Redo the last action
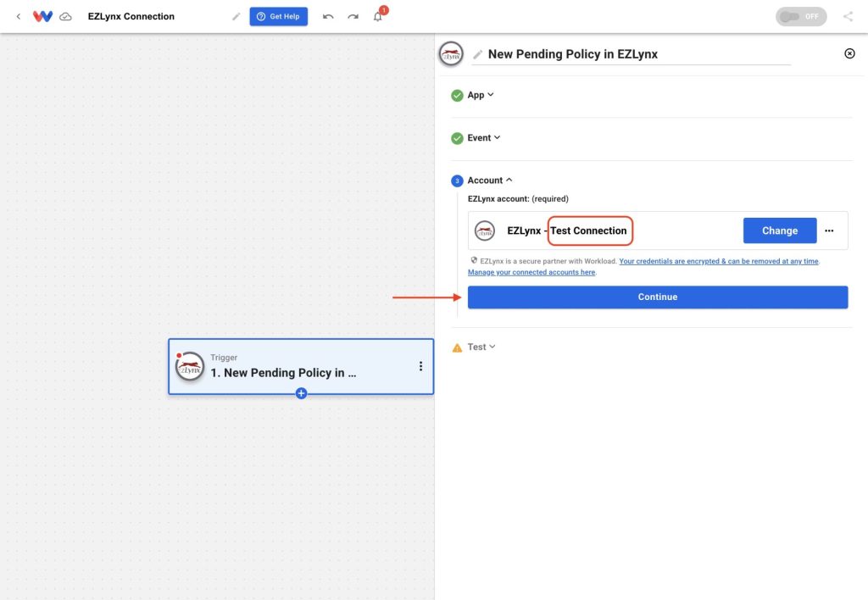The height and width of the screenshot is (600, 868). click(353, 17)
